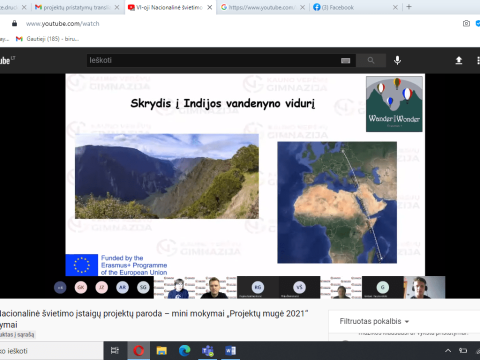Open Task View on the taskbar
480x360 pixels.
click(115, 351)
